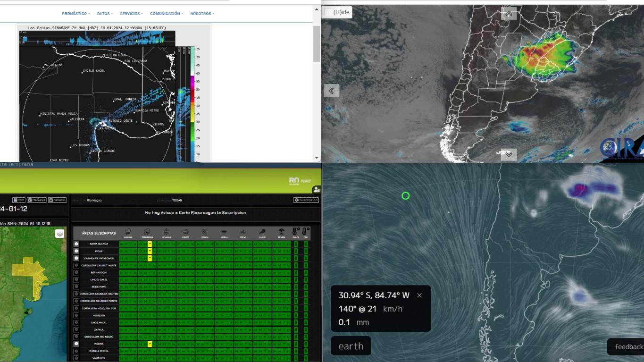This screenshot has height=362, width=644.
Task: Click the double-chevron left arrow on satellite
Action: pyautogui.click(x=331, y=91)
